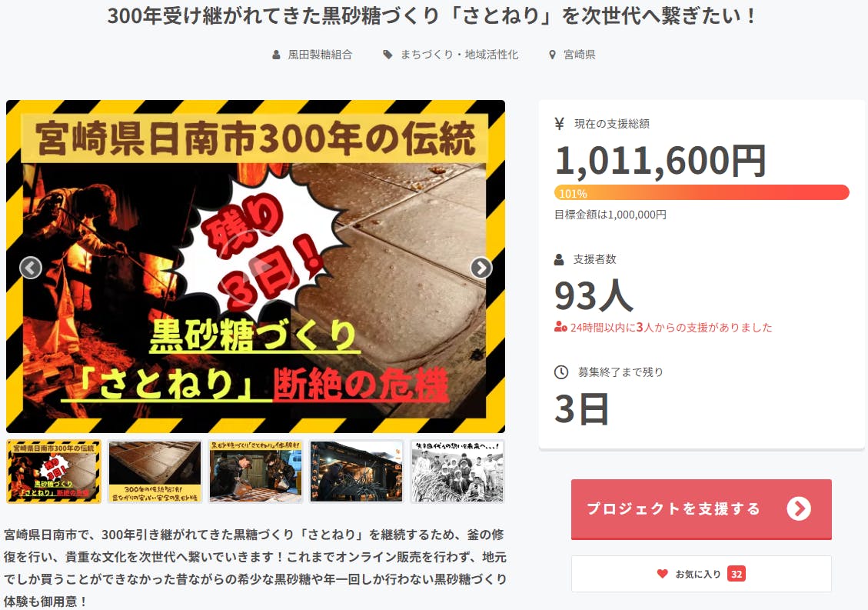Advance carousel with the right arrow

click(481, 268)
